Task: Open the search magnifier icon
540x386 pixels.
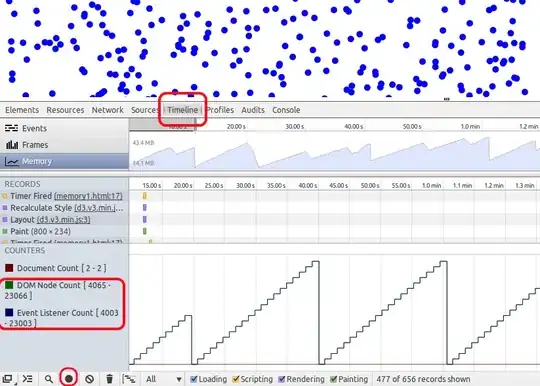Action: (49, 379)
